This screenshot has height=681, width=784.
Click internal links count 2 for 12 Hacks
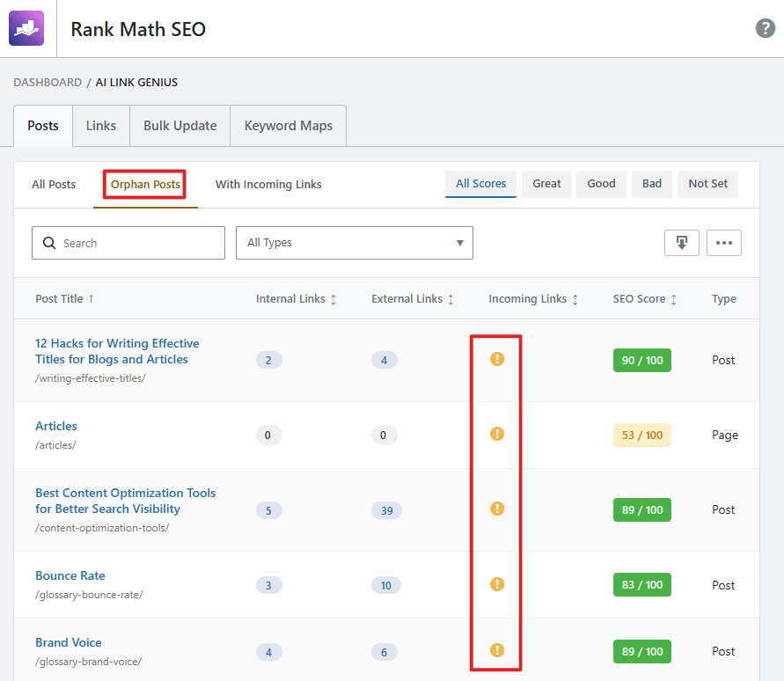coord(268,360)
